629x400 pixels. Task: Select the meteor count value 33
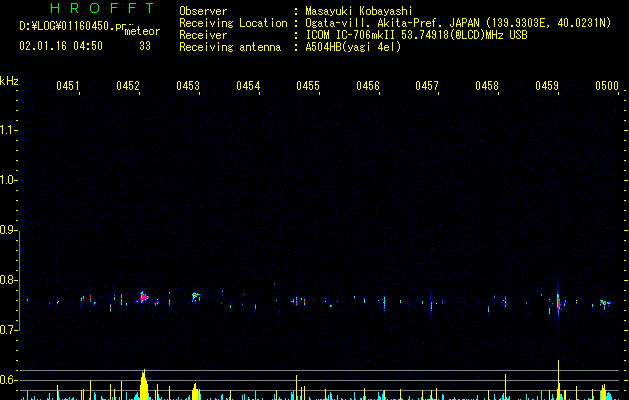[x=145, y=46]
